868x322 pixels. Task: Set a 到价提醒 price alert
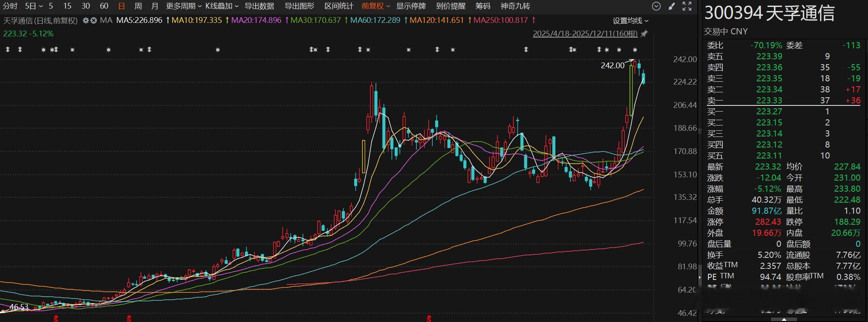(x=451, y=6)
